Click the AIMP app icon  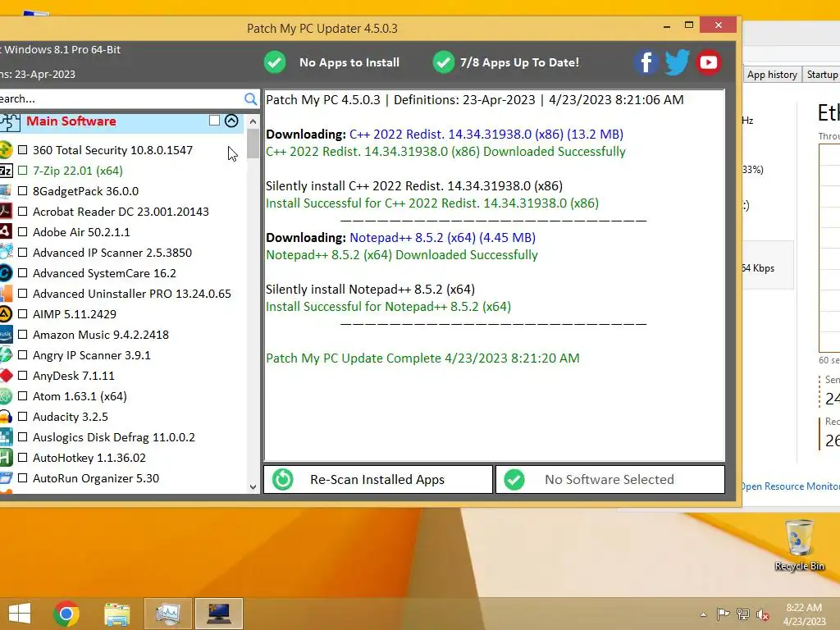6,314
